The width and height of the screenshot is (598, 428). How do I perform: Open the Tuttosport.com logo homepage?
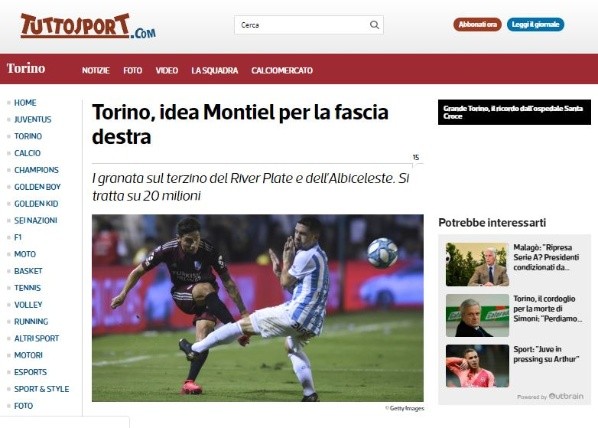point(88,26)
